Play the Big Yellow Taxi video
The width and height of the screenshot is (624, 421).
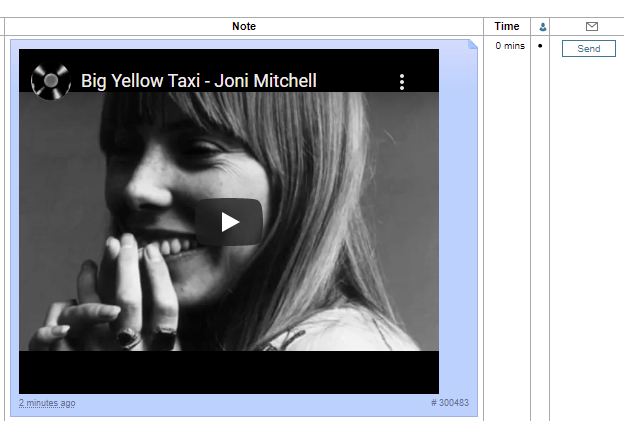tap(229, 222)
